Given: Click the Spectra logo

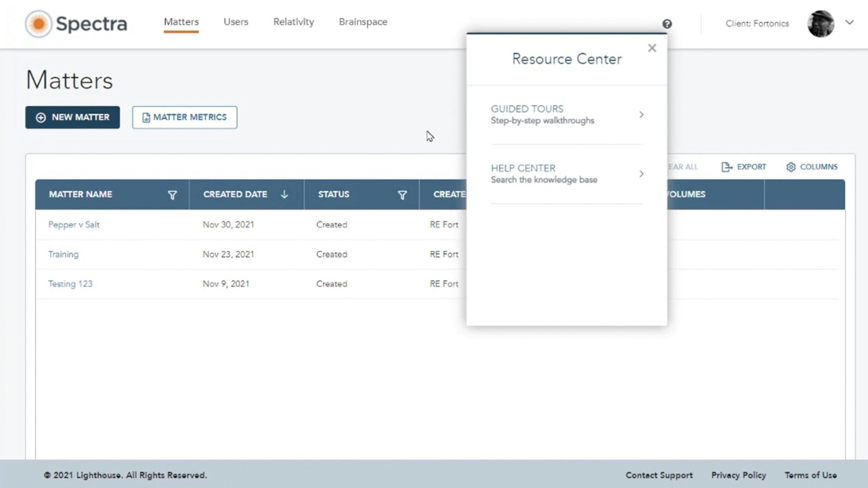Looking at the screenshot, I should pyautogui.click(x=76, y=23).
